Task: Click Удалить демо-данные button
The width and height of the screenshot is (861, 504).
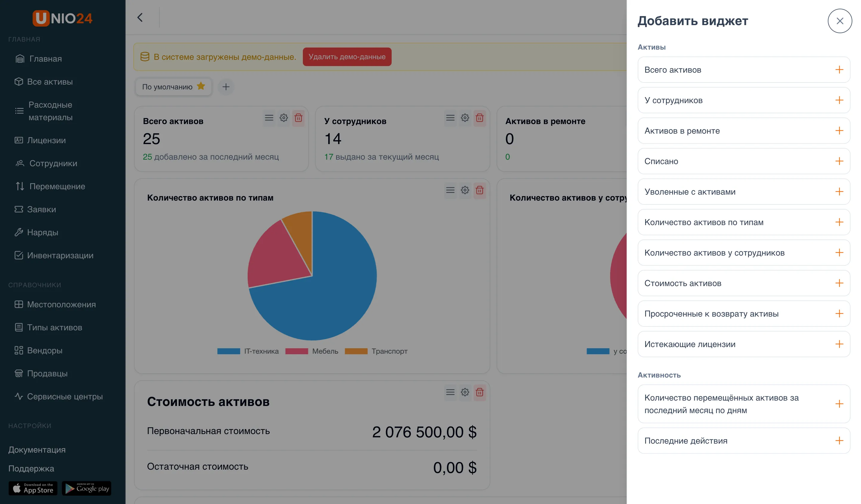Action: pos(347,57)
